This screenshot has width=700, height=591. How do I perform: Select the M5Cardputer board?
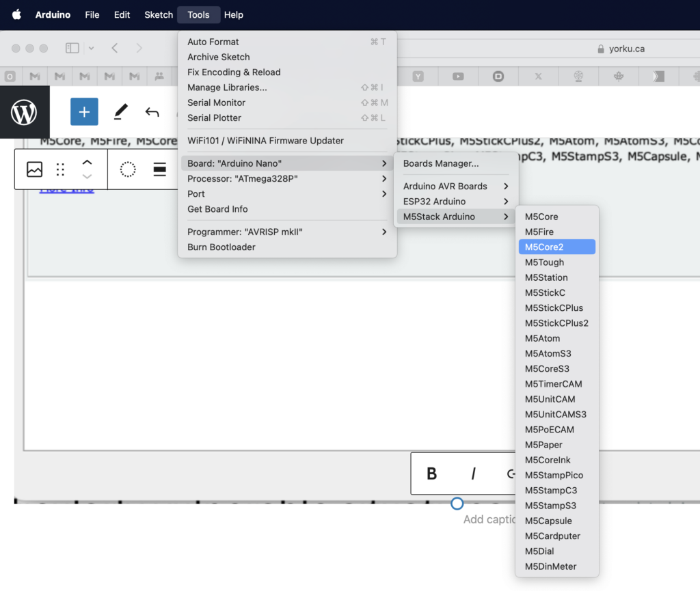tap(556, 536)
